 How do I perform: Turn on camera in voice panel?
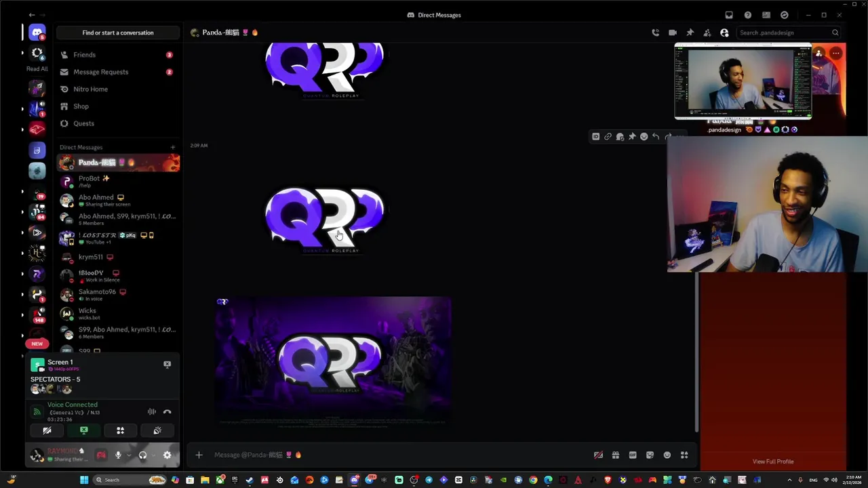tap(47, 430)
